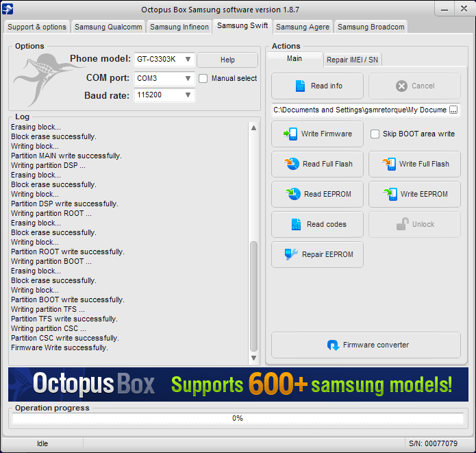This screenshot has width=476, height=453.
Task: Close the Octopus Box window
Action: (464, 8)
